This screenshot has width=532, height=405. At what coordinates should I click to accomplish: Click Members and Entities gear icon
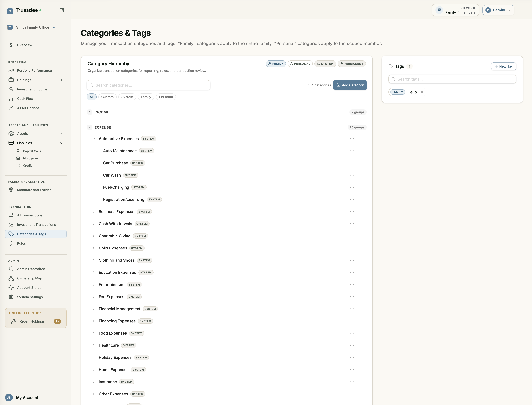11,190
